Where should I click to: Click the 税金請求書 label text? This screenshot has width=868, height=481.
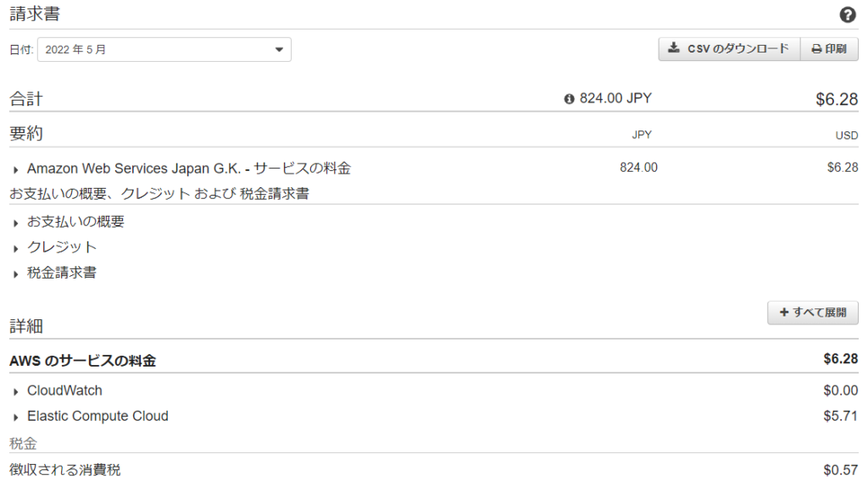62,273
